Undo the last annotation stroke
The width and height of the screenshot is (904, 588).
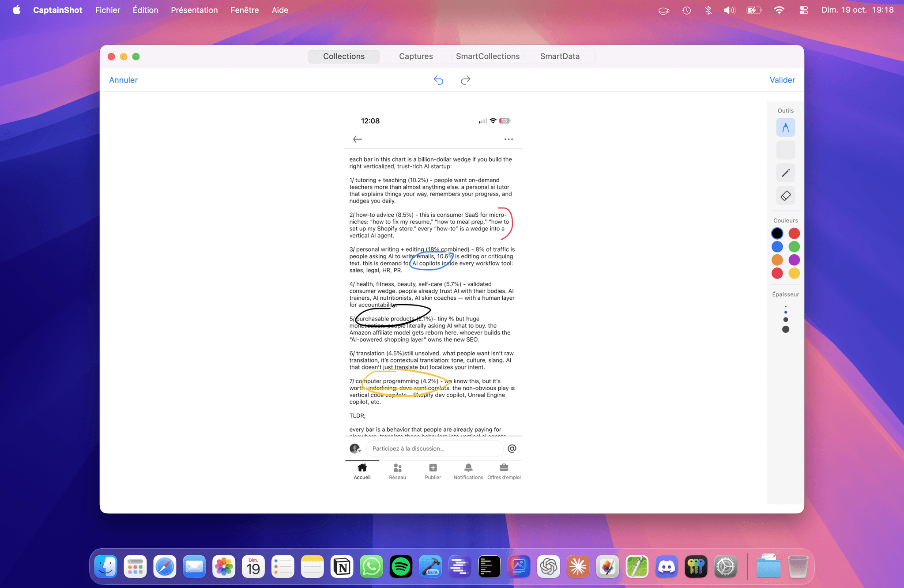438,80
